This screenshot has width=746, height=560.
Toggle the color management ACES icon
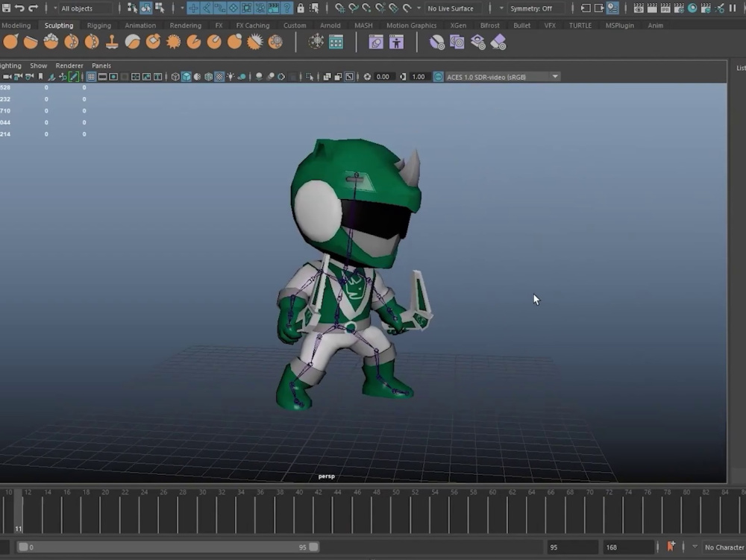pyautogui.click(x=438, y=77)
